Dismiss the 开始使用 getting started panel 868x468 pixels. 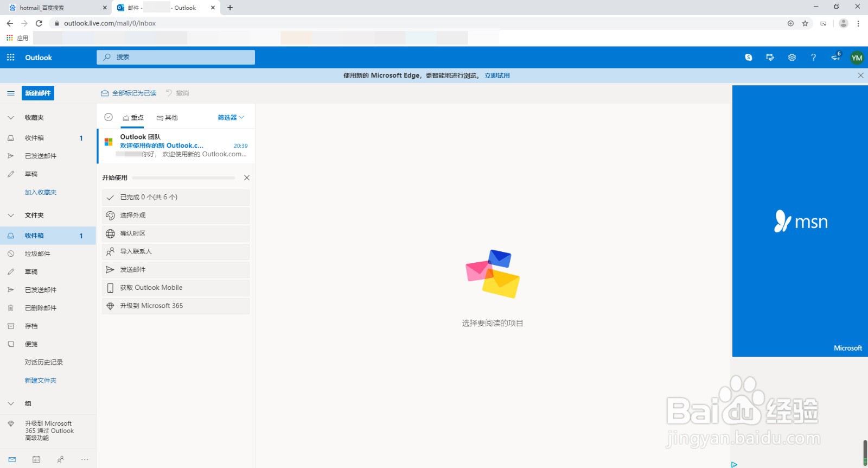pyautogui.click(x=247, y=178)
